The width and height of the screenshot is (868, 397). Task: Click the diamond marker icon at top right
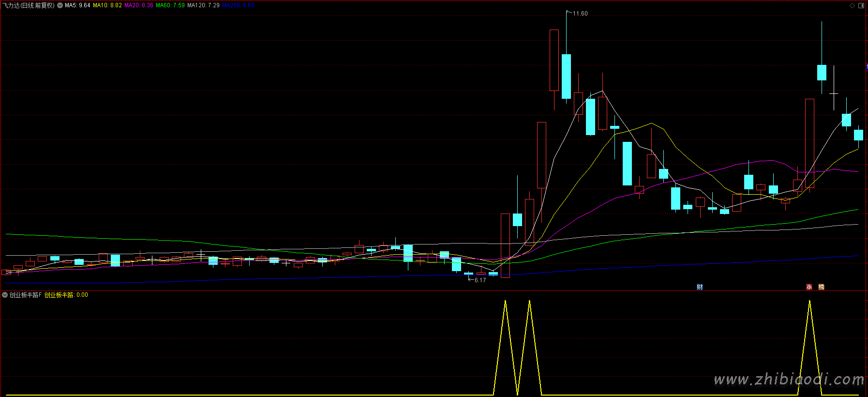[853, 5]
